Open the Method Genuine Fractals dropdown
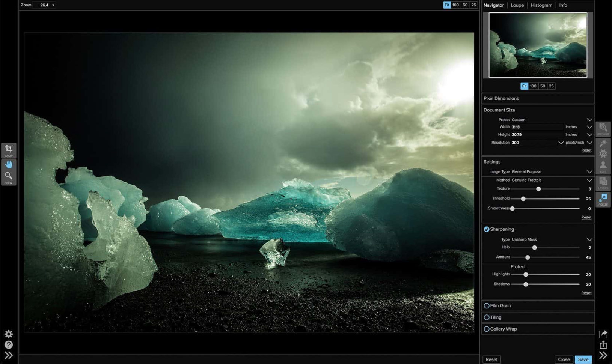The height and width of the screenshot is (364, 612). (589, 180)
